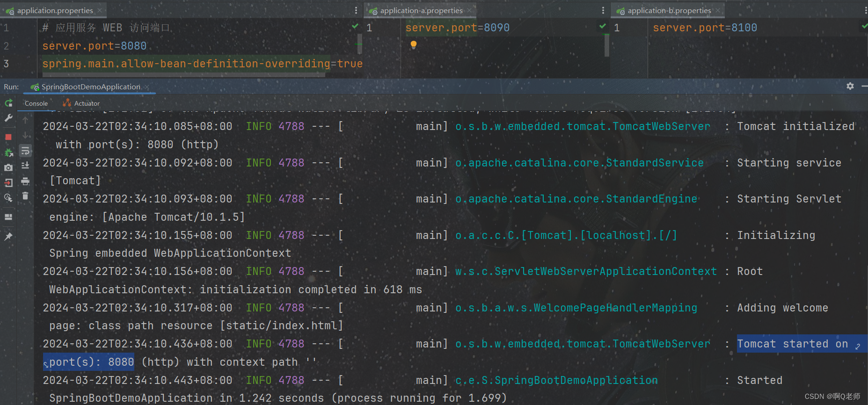
Task: Click 'initialization completed in 618 ms' text
Action: coord(311,289)
